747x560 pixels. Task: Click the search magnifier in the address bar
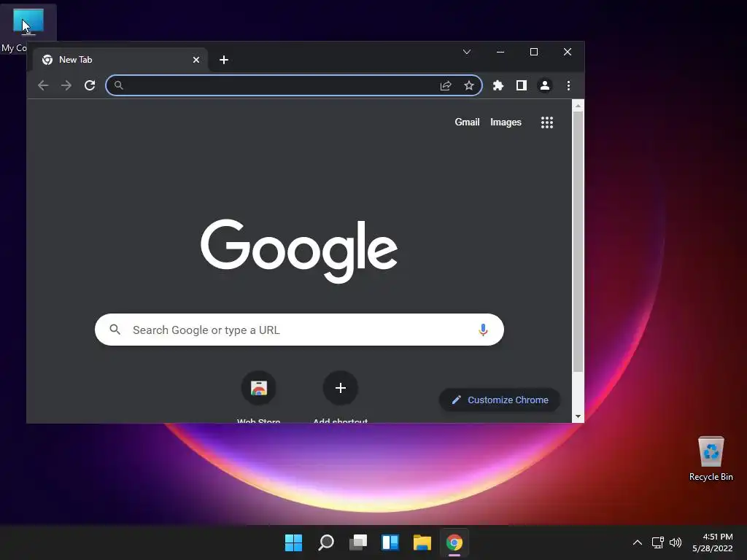[119, 85]
